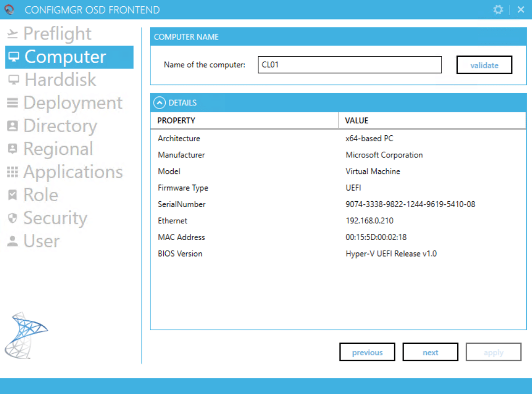Select the Role bookmark icon
The image size is (532, 394).
13,195
